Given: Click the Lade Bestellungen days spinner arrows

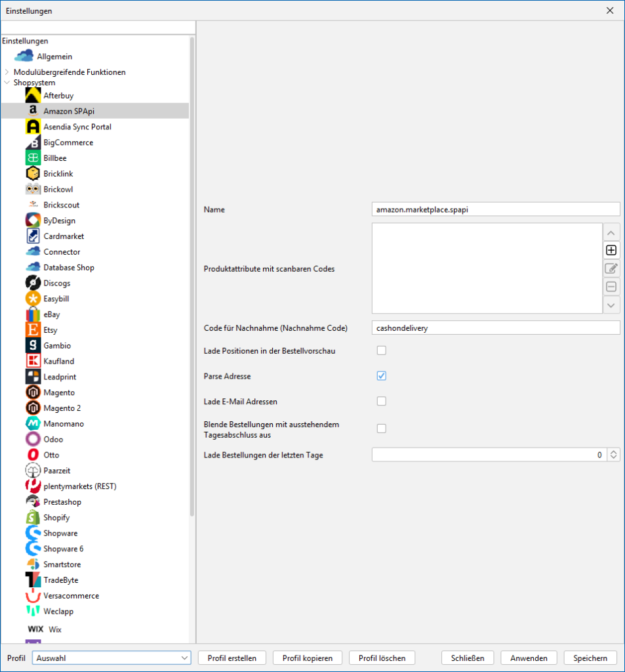Looking at the screenshot, I should [x=613, y=455].
